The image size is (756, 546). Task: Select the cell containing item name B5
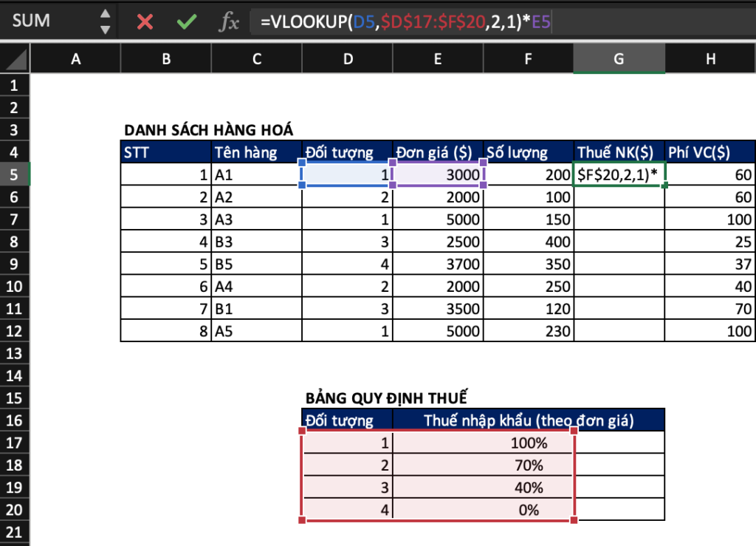coord(256,264)
